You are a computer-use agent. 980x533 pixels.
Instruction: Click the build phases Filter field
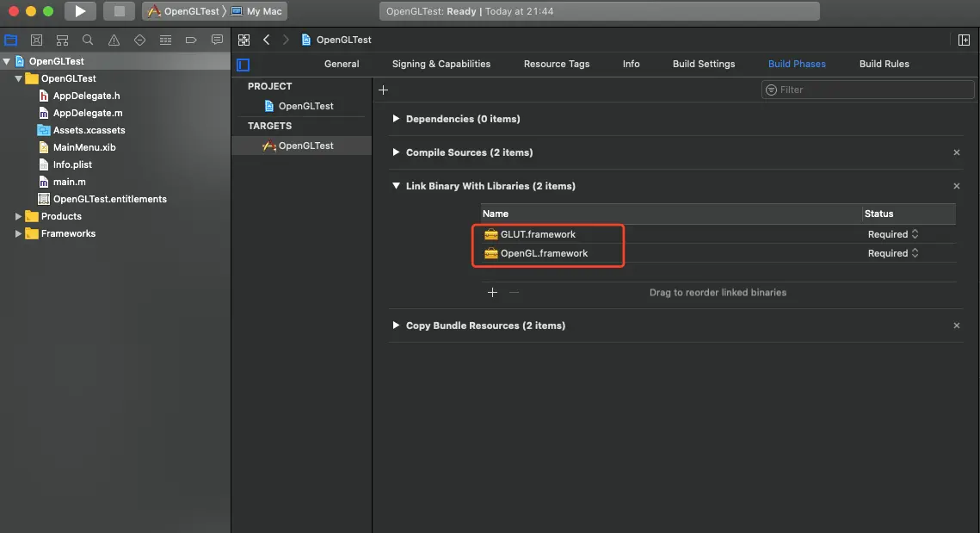(x=867, y=90)
